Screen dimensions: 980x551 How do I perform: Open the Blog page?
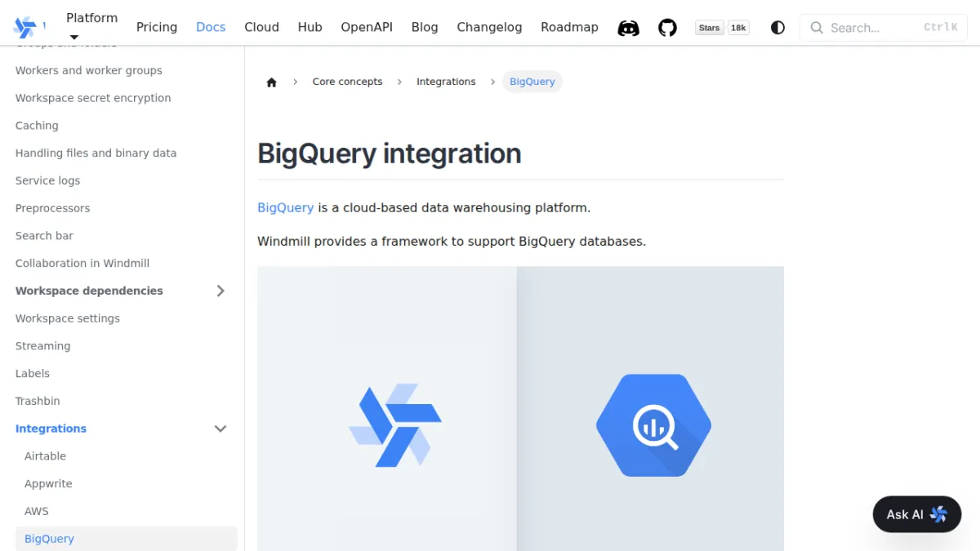425,27
